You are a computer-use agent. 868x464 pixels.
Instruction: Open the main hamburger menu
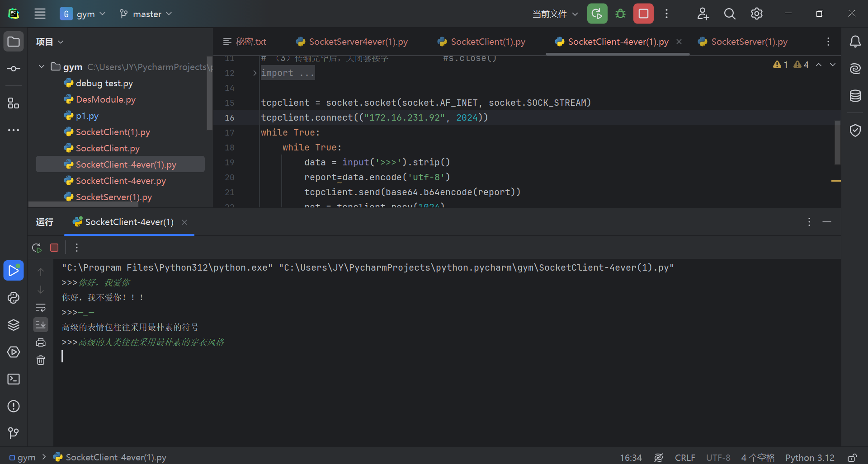(x=40, y=14)
